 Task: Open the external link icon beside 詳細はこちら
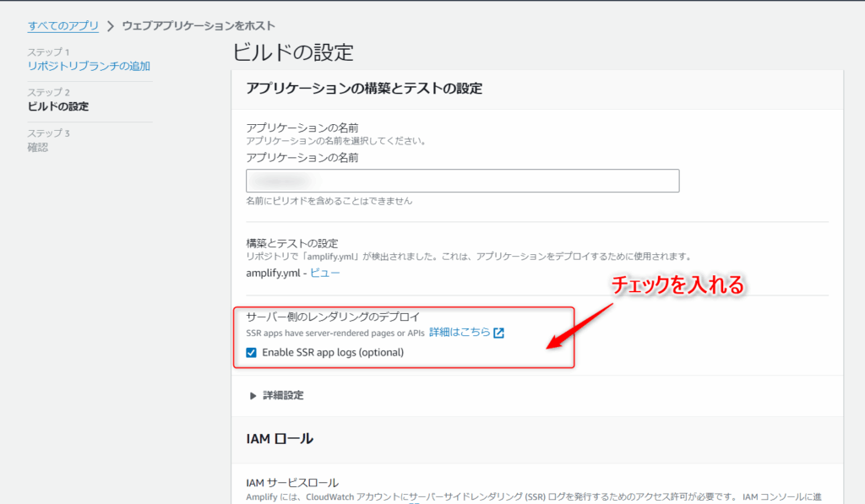tap(498, 333)
